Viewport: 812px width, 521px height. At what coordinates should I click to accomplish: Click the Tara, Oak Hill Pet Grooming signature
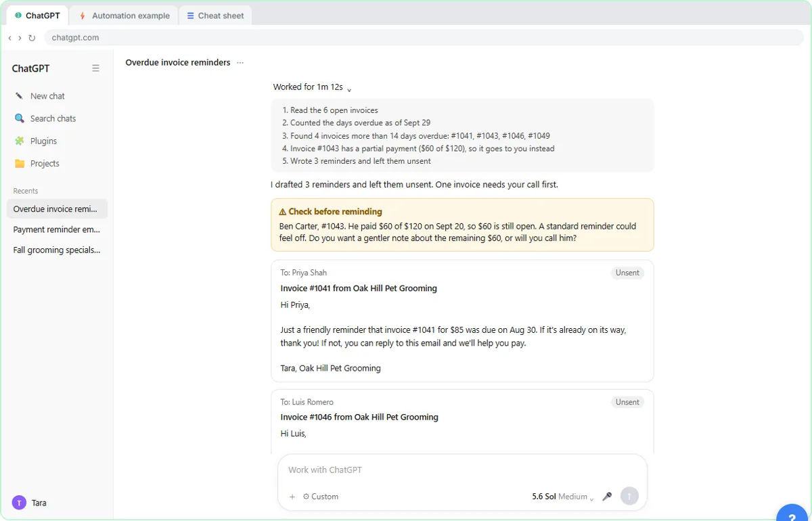point(330,369)
